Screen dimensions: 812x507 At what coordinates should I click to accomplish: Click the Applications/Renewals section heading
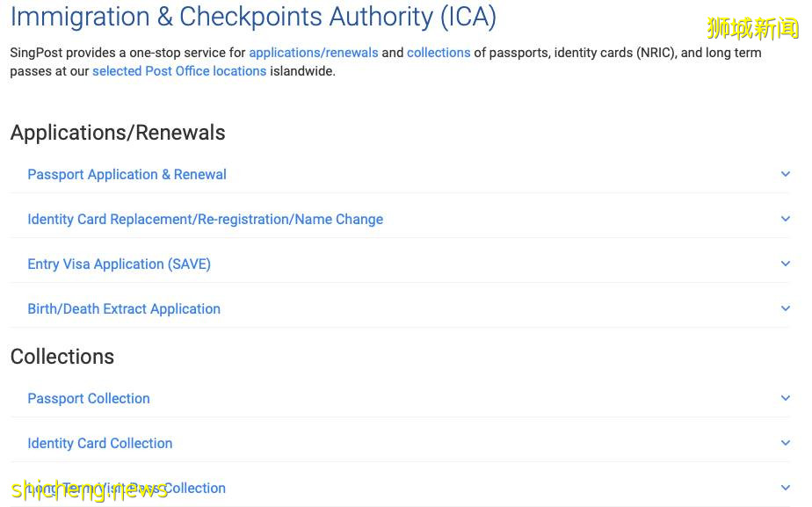tap(118, 133)
